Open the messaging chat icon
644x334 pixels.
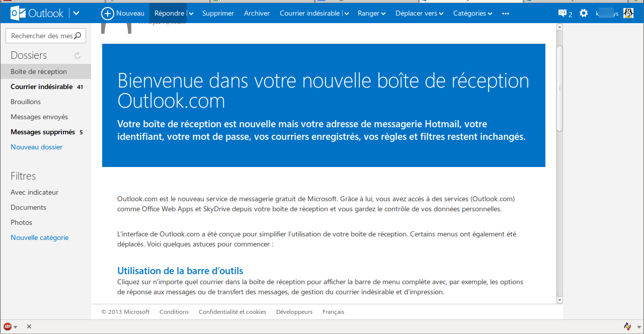click(563, 14)
